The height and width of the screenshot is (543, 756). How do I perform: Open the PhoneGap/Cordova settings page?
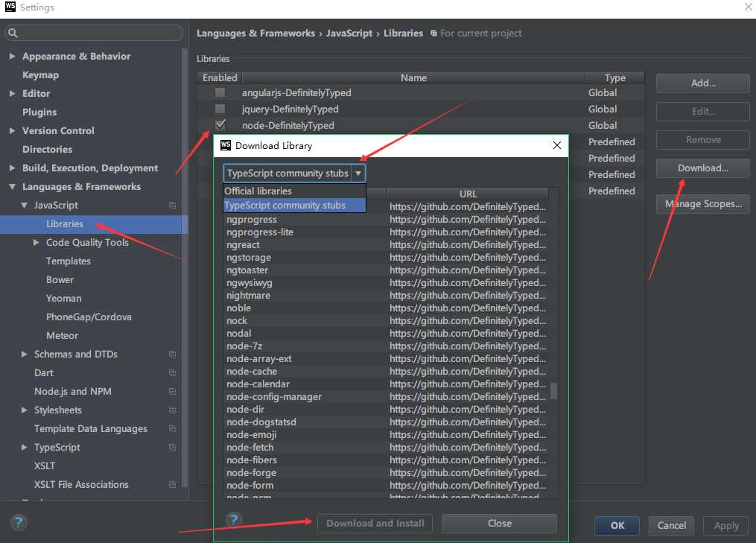pos(89,317)
